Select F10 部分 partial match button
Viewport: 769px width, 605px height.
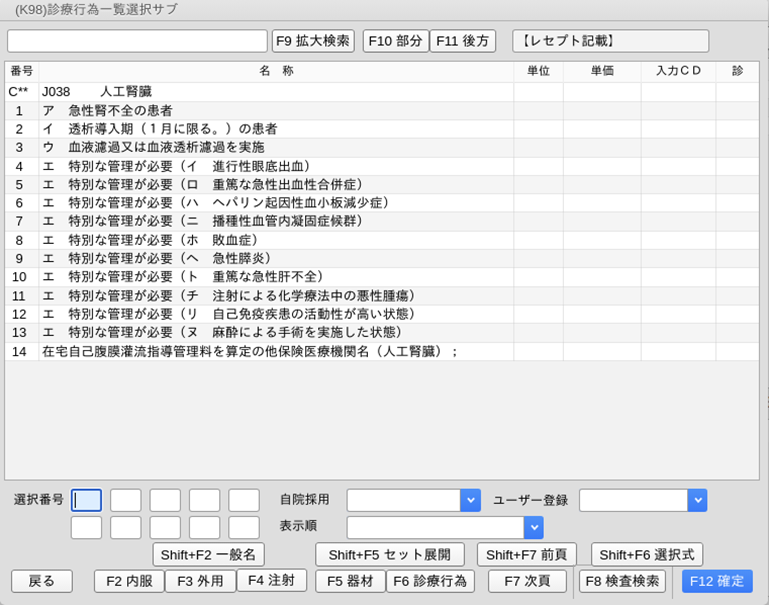[395, 41]
